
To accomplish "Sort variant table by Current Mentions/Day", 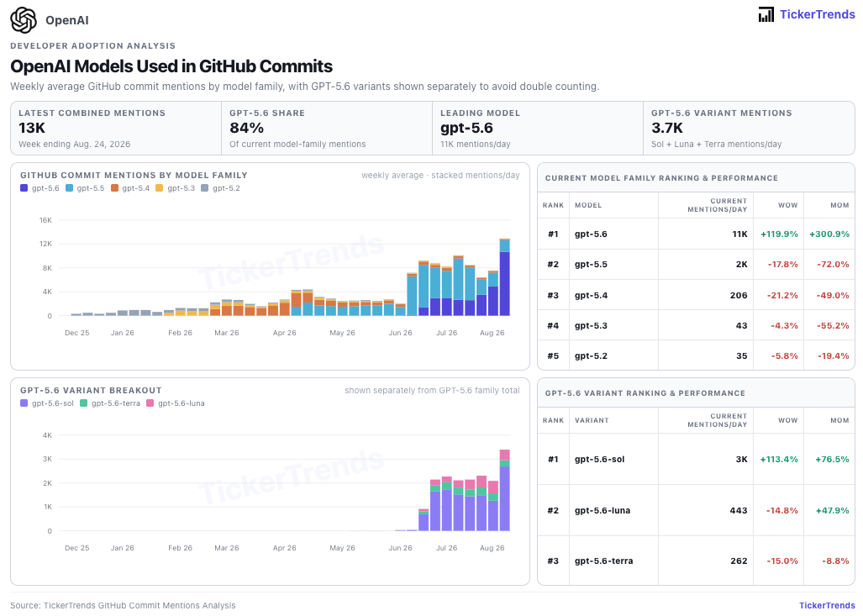I will [x=717, y=420].
